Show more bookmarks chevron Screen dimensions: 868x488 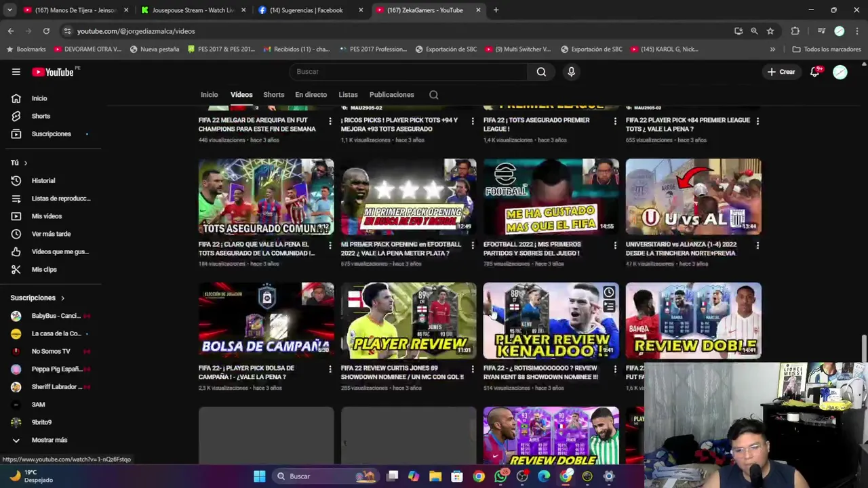(772, 49)
